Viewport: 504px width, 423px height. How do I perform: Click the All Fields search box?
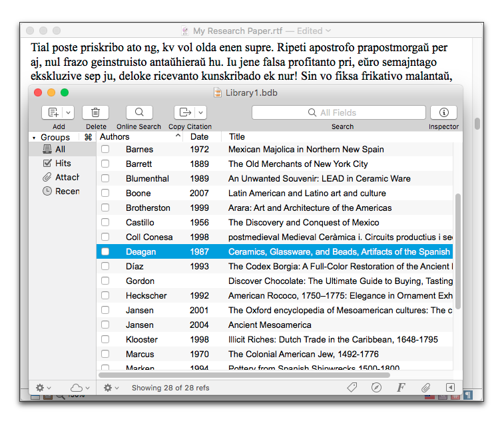339,112
